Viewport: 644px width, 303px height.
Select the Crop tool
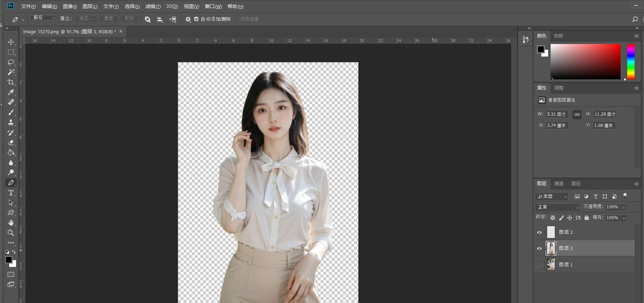pyautogui.click(x=11, y=83)
